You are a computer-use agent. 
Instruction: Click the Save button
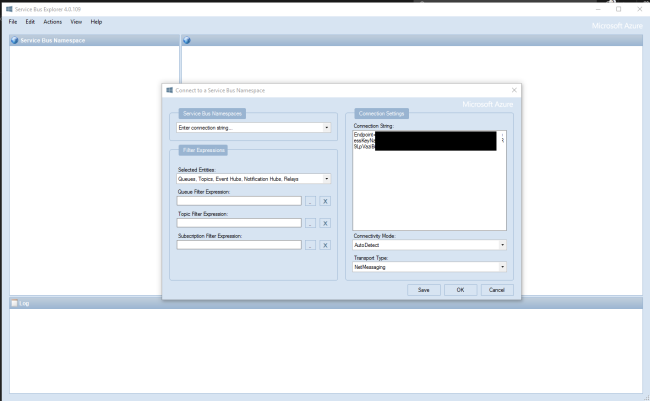424,290
